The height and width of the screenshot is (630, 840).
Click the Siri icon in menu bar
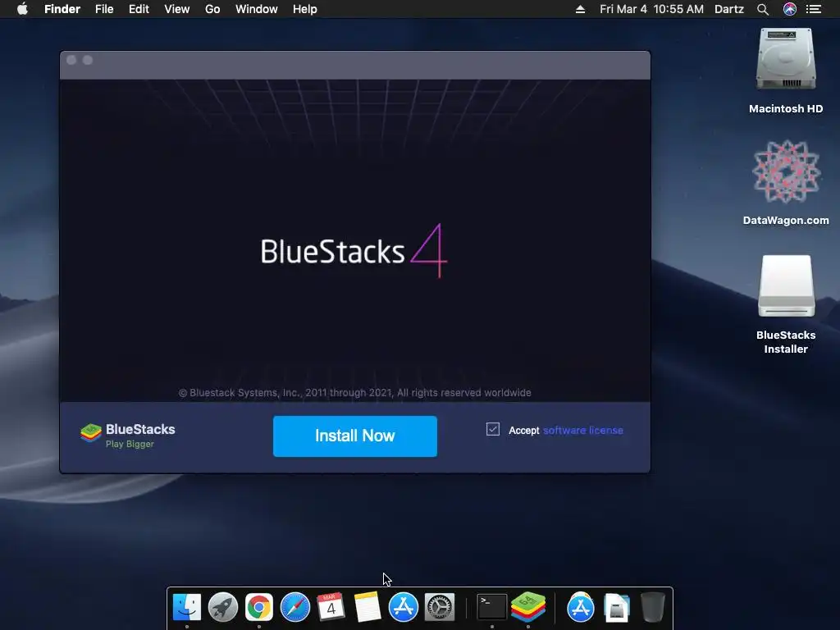tap(790, 9)
